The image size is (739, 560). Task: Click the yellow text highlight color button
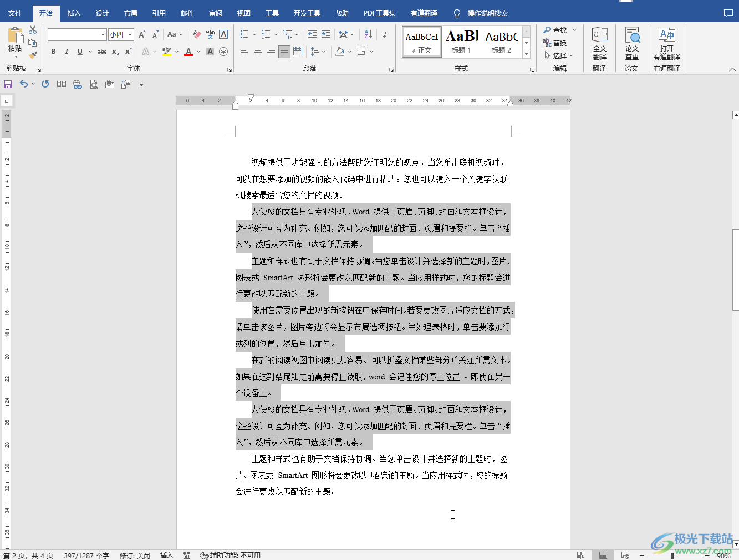click(x=167, y=52)
